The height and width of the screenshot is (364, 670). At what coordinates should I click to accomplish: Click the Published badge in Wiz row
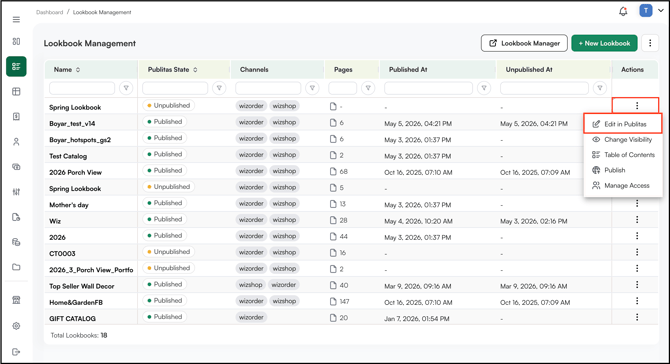[x=165, y=220]
